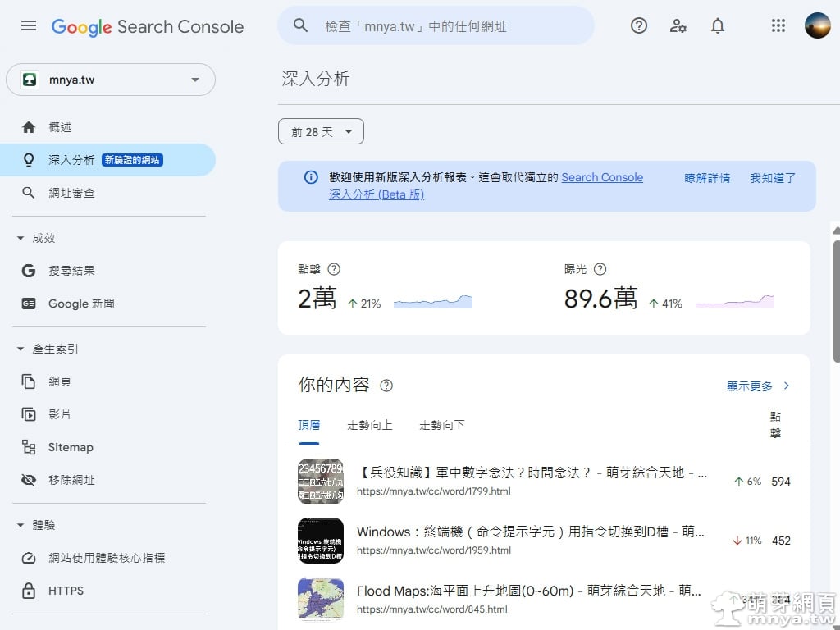Screen dimensions: 840x630
Task: Switch to the 走勢向下 tab
Action: (442, 425)
